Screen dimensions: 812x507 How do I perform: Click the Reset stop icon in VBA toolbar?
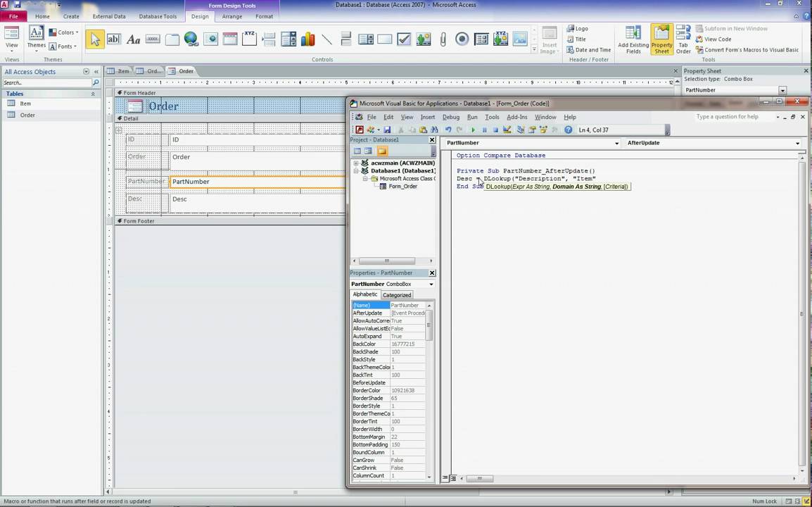click(495, 130)
